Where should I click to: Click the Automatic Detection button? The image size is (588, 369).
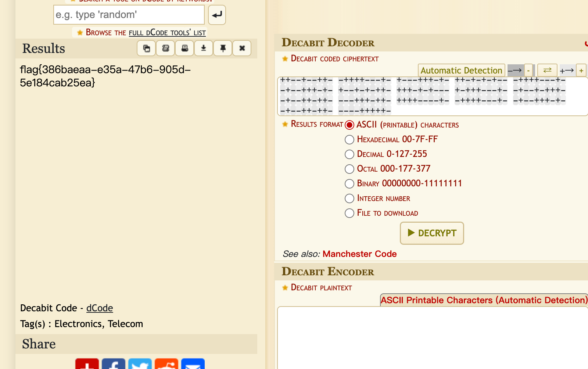(x=461, y=70)
